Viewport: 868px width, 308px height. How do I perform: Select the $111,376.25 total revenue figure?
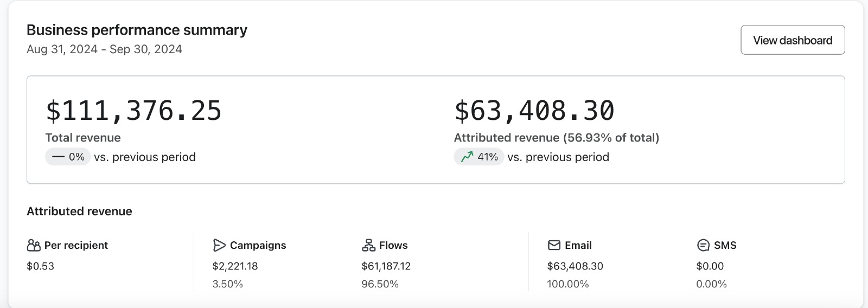pyautogui.click(x=133, y=111)
